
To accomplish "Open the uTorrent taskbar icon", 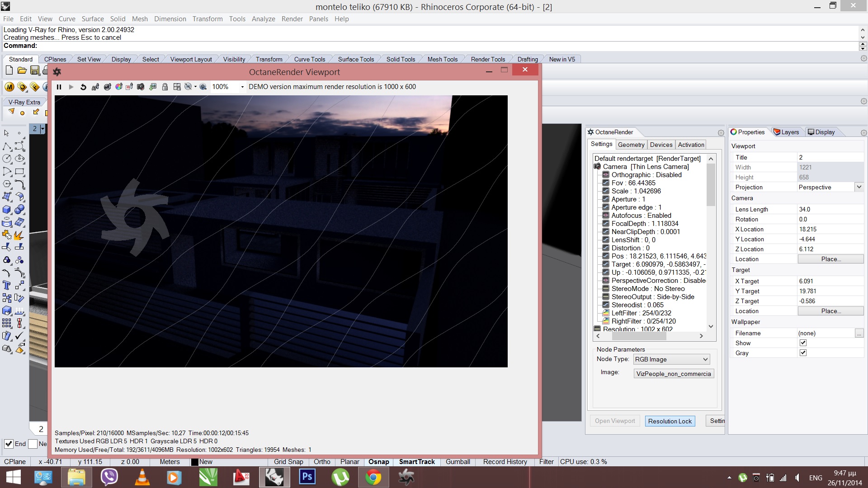I will [340, 477].
